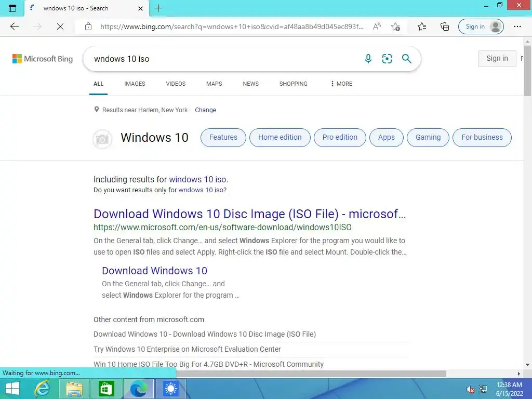Screen dimensions: 532x399
Task: Switch to the MAPS tab
Action: click(x=214, y=84)
